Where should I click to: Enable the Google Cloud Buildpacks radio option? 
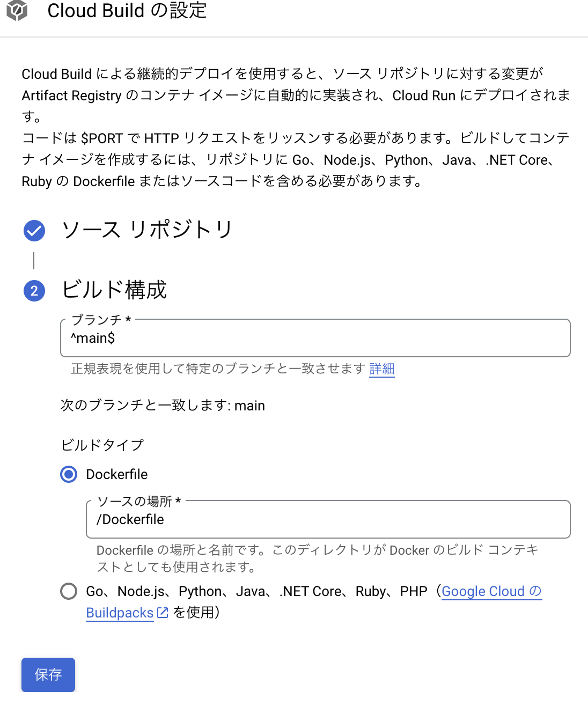(x=68, y=591)
